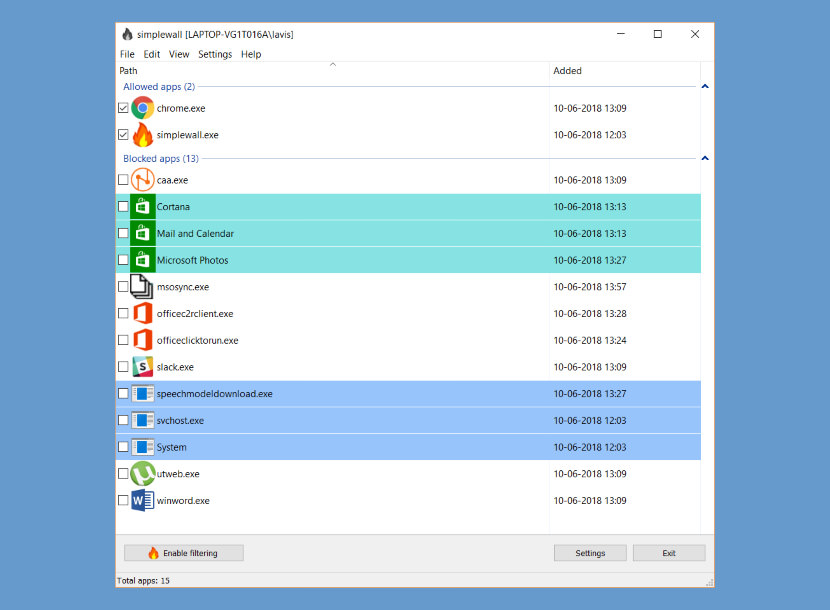Click the Chrome icon next to chrome.exe
The height and width of the screenshot is (610, 830).
[142, 108]
